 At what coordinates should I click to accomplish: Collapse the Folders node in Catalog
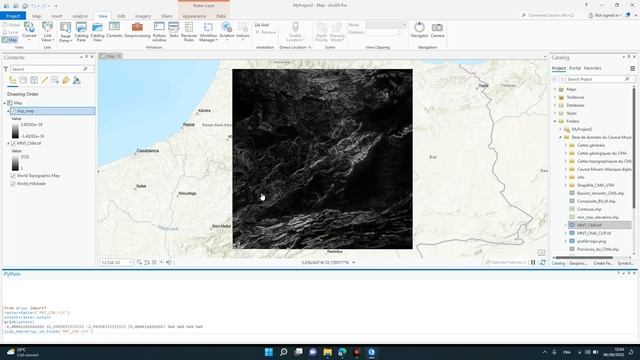click(x=555, y=121)
